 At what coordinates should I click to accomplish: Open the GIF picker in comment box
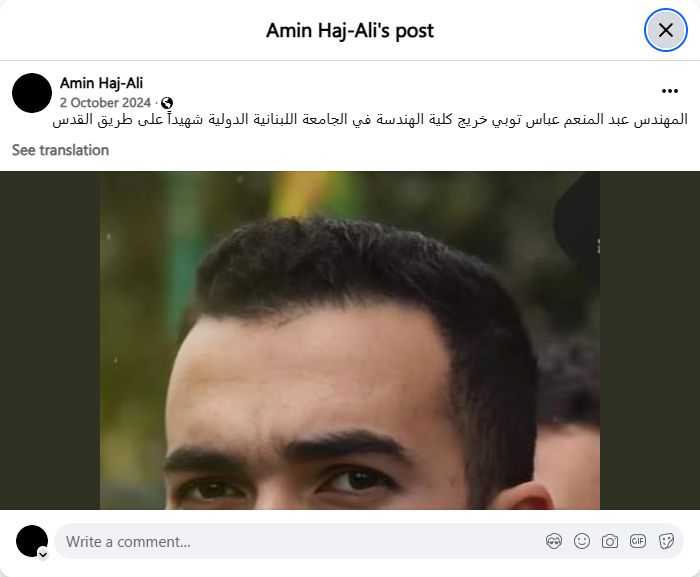638,541
